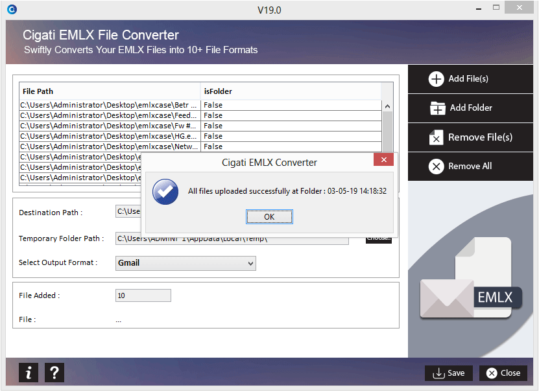Screen dimensions: 539x392
Task: Select the Betr file path row
Action: (x=200, y=105)
